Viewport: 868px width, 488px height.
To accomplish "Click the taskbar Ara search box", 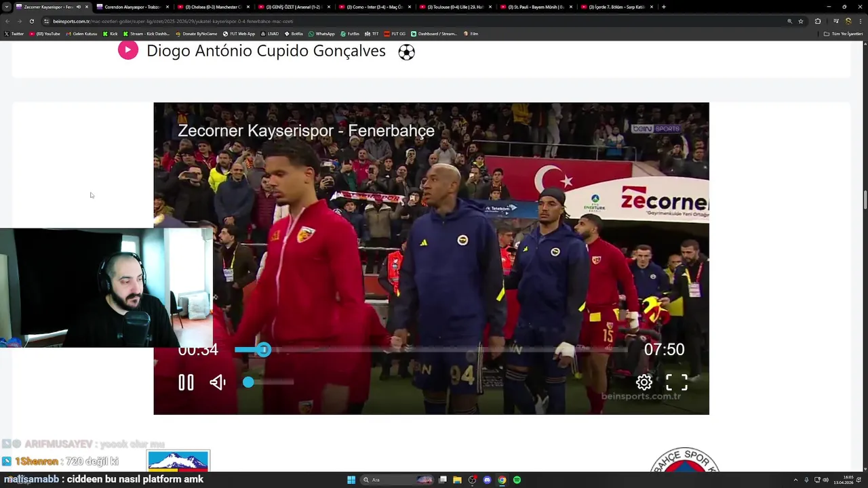I will pyautogui.click(x=397, y=480).
